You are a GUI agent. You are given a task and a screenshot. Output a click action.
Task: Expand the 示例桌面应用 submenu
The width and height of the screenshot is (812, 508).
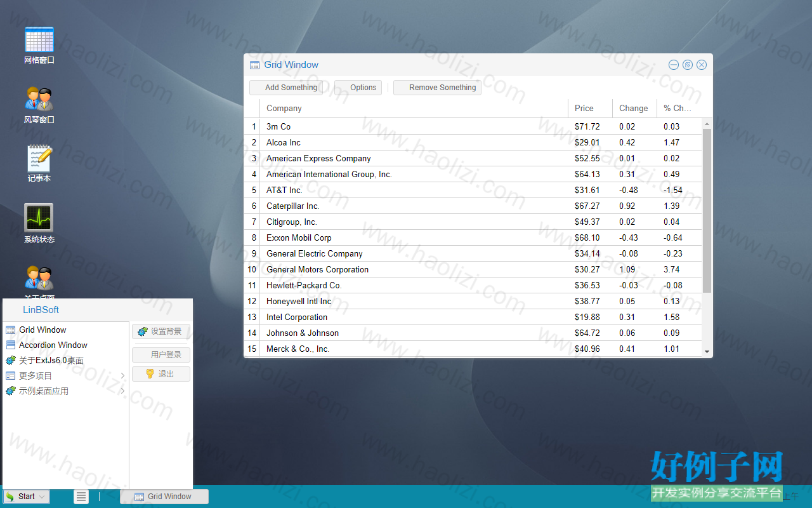pyautogui.click(x=66, y=391)
